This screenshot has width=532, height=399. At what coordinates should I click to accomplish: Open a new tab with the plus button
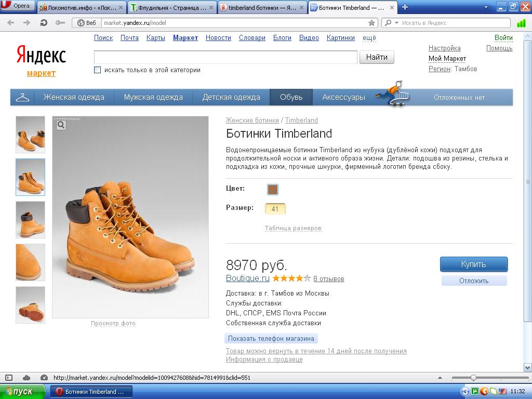click(x=405, y=7)
